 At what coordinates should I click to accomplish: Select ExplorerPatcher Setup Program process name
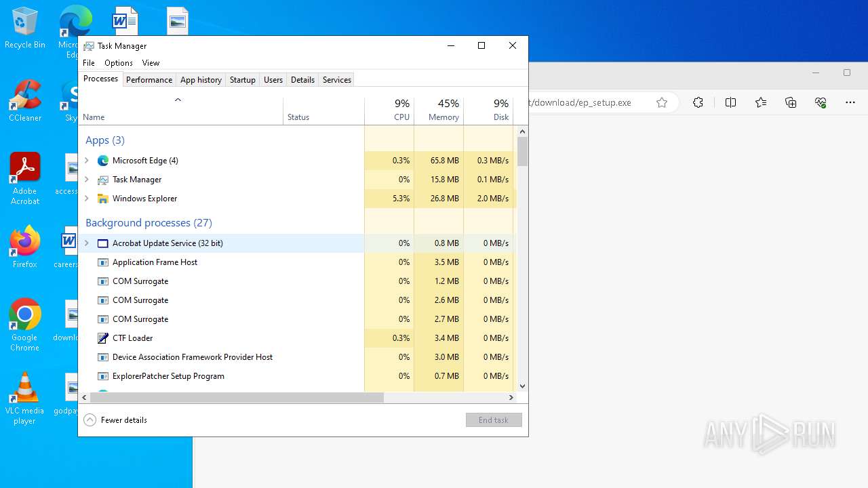[x=168, y=376]
